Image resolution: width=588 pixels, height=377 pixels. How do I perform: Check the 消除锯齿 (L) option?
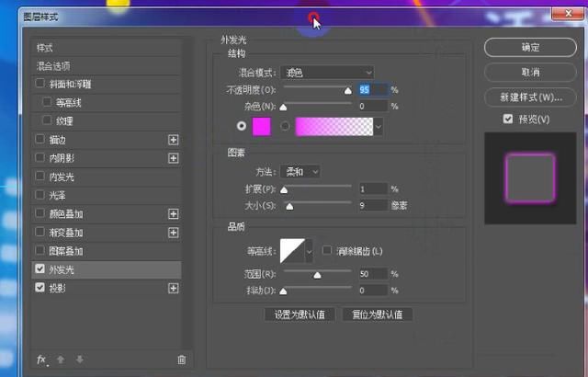(x=327, y=250)
